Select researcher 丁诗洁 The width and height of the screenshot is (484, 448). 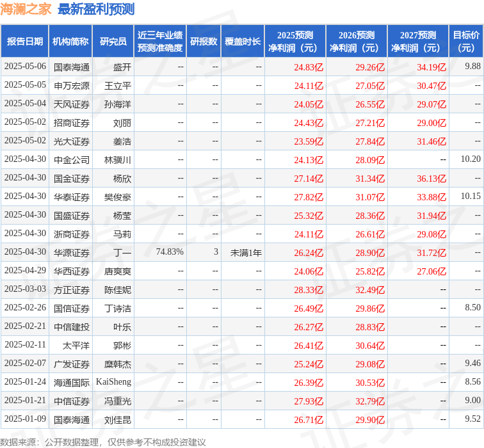tap(118, 308)
